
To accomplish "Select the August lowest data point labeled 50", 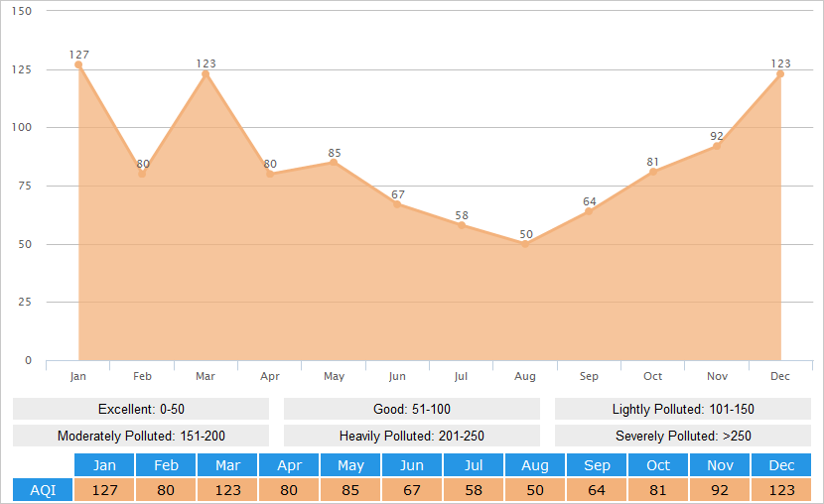I will coord(525,244).
